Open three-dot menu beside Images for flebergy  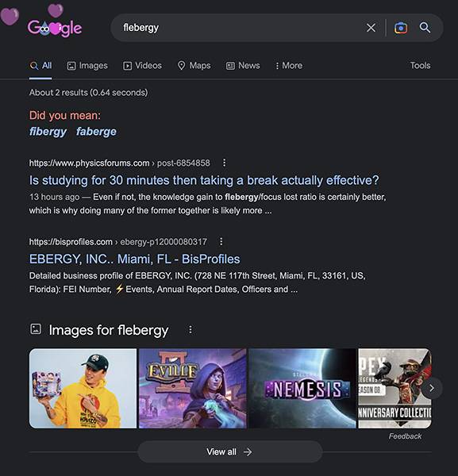point(191,330)
